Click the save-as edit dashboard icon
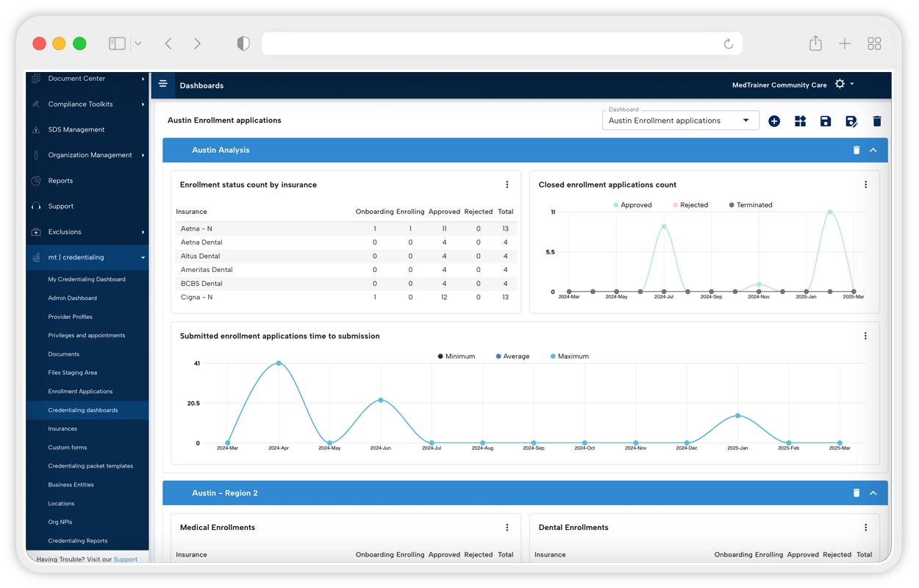 (x=851, y=121)
